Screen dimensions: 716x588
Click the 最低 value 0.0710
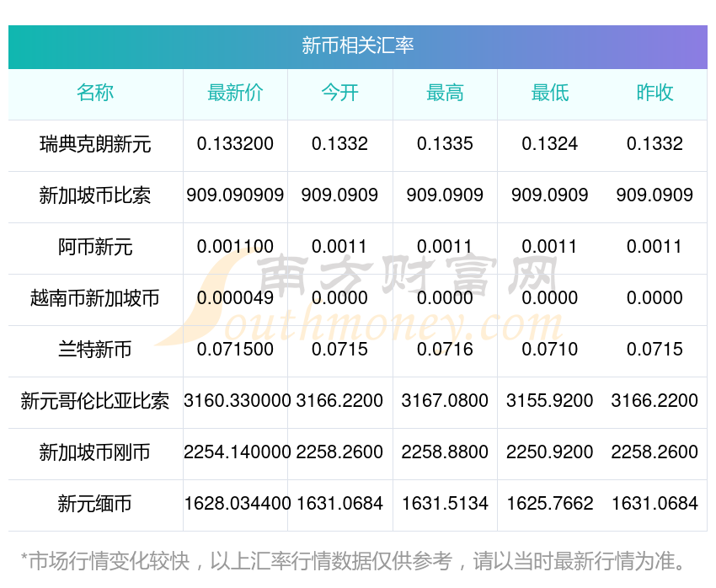click(550, 350)
